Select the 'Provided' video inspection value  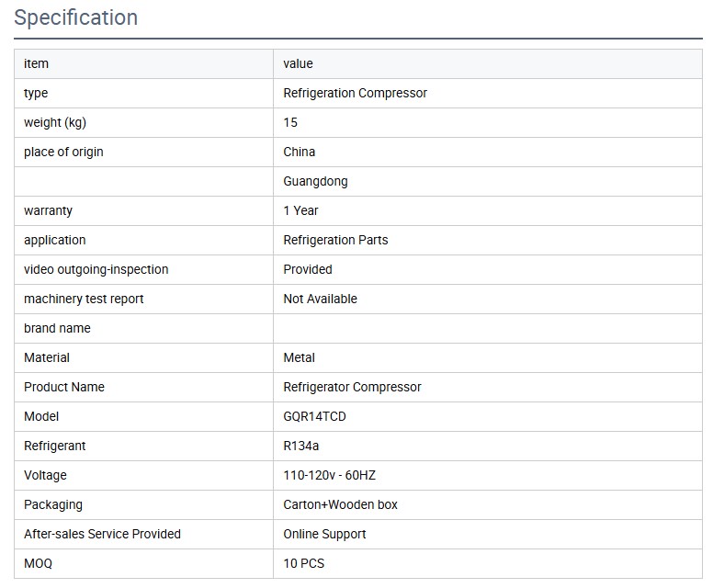308,269
